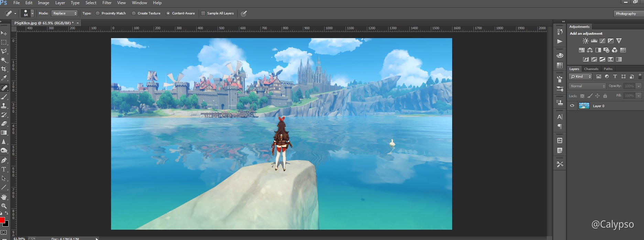The image size is (644, 240).
Task: Open the layer filter Kind dropdown
Action: click(x=580, y=77)
